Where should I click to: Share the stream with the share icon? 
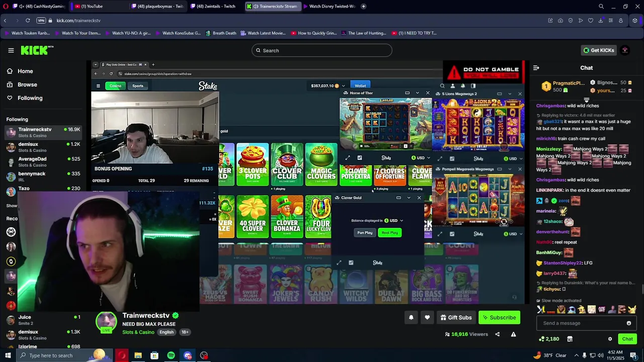click(x=497, y=334)
